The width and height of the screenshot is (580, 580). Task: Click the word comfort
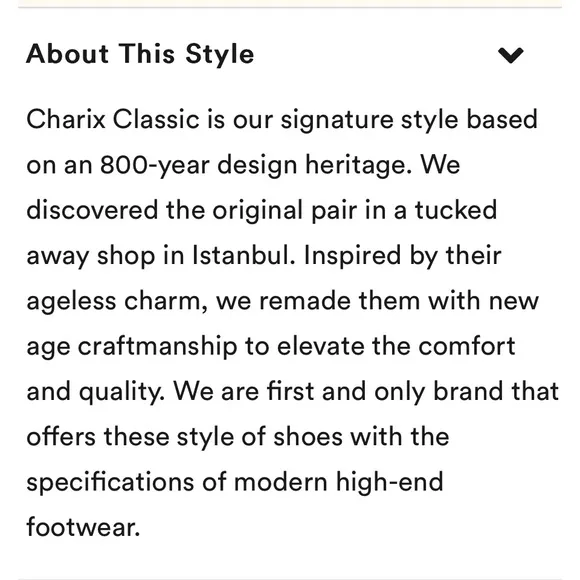coord(467,346)
